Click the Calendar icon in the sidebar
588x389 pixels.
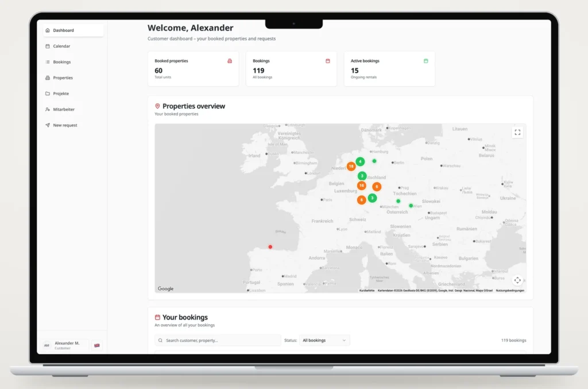[x=48, y=46]
